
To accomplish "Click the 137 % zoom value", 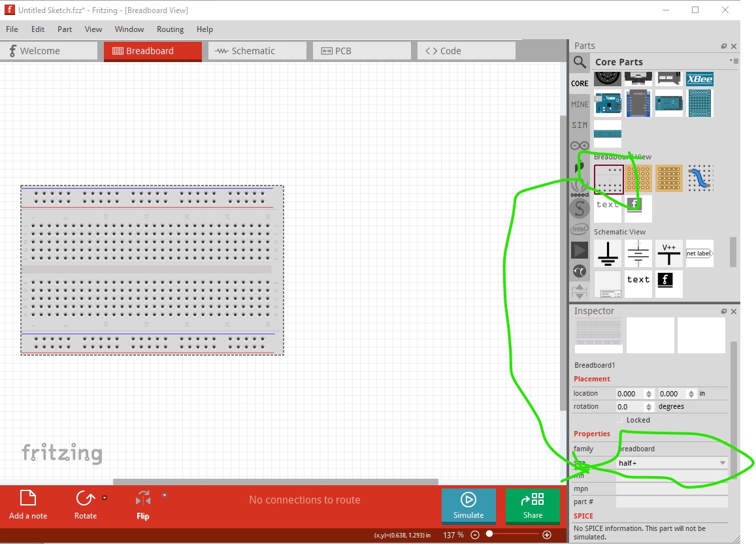I will (x=453, y=535).
